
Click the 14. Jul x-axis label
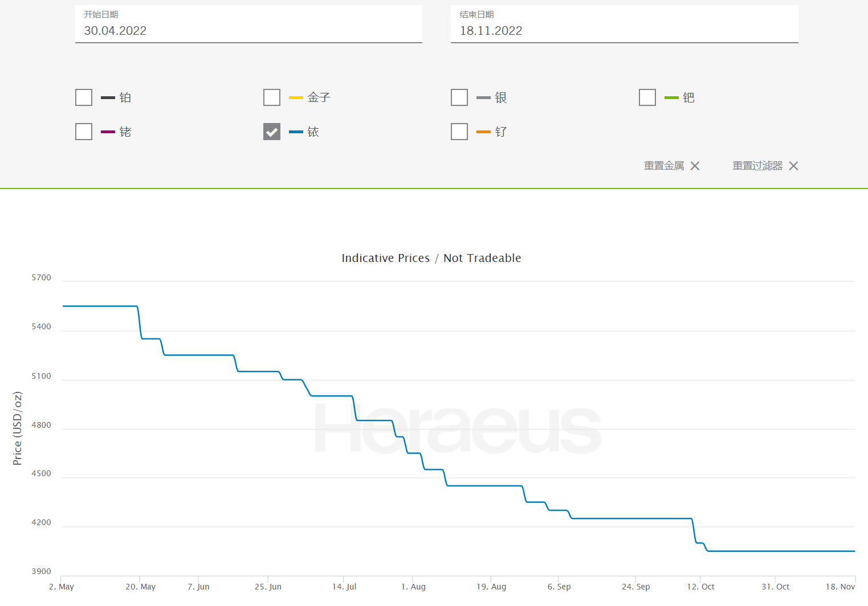[x=344, y=587]
